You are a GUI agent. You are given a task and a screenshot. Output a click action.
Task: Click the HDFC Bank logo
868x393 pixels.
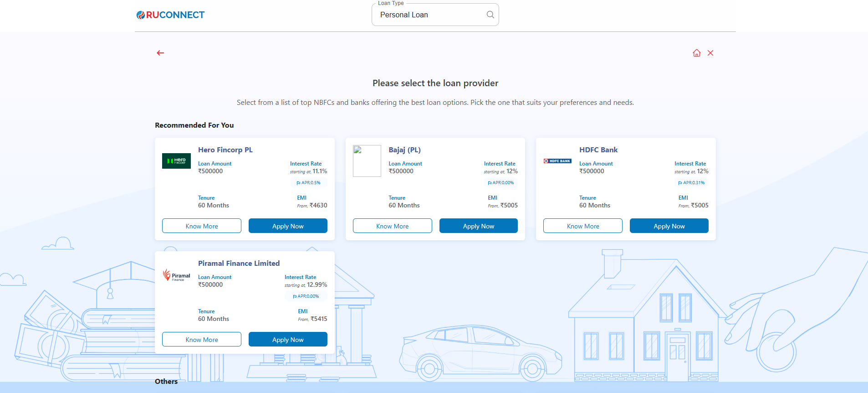pos(557,161)
